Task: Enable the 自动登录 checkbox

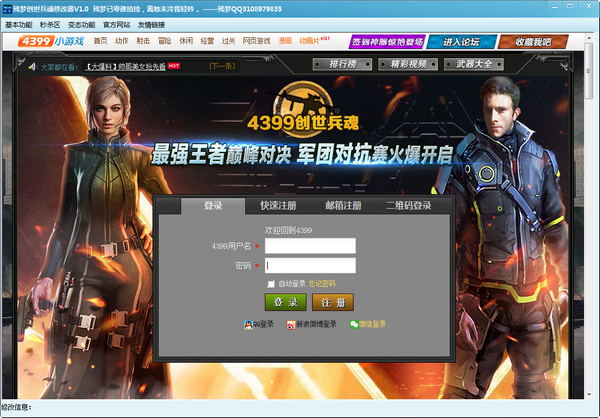Action: click(271, 284)
